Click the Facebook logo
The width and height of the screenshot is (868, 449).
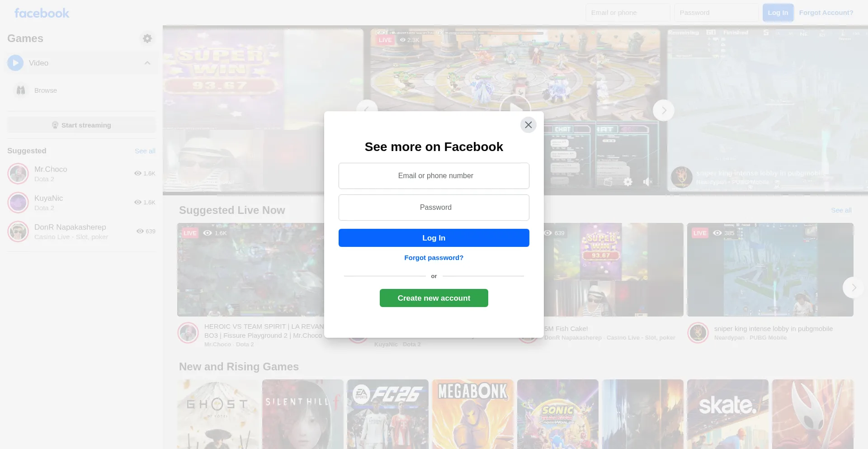pyautogui.click(x=42, y=13)
